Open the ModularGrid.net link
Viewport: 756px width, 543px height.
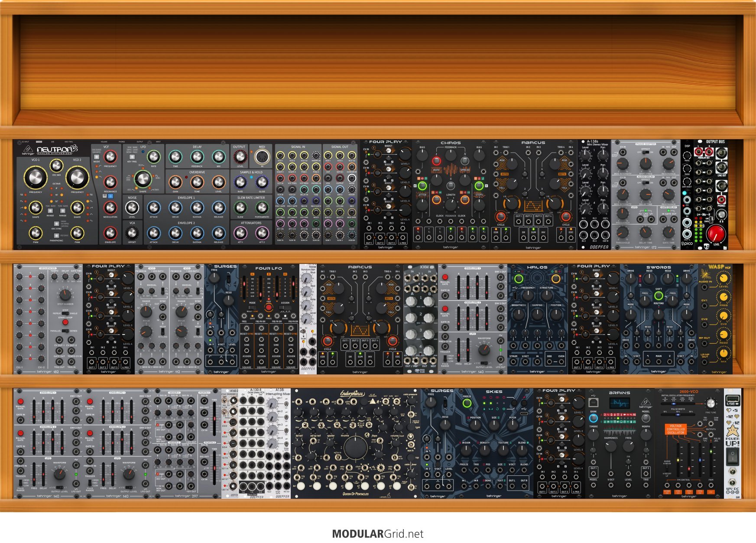pyautogui.click(x=378, y=534)
